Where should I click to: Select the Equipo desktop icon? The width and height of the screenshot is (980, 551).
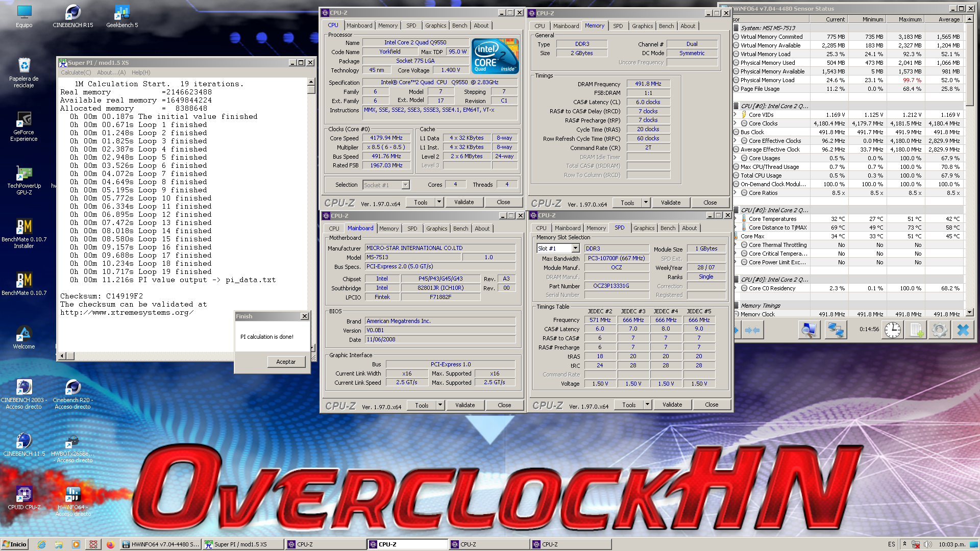click(x=24, y=16)
